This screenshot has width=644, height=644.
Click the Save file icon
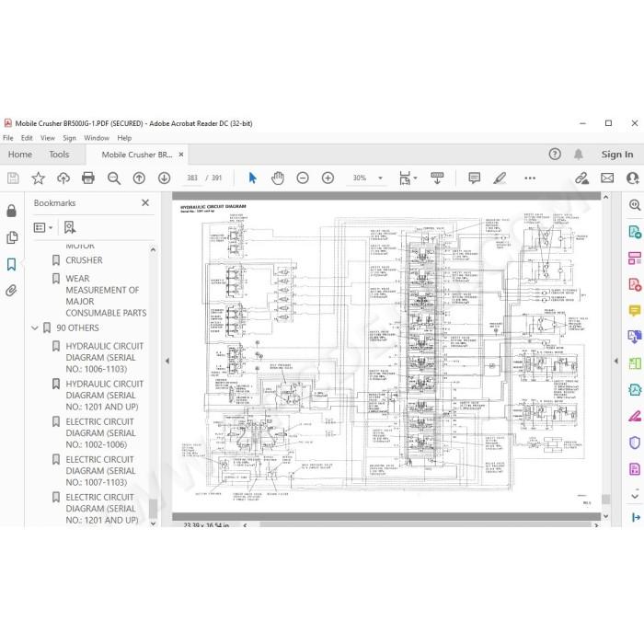[13, 178]
